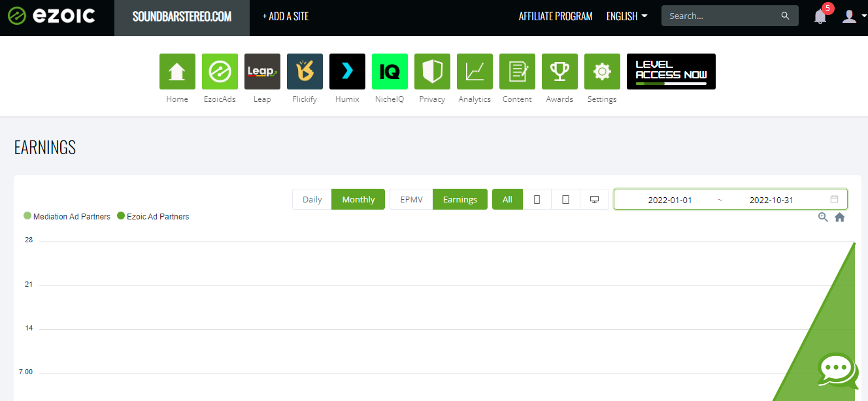Open the Analytics chart icon

[x=475, y=71]
